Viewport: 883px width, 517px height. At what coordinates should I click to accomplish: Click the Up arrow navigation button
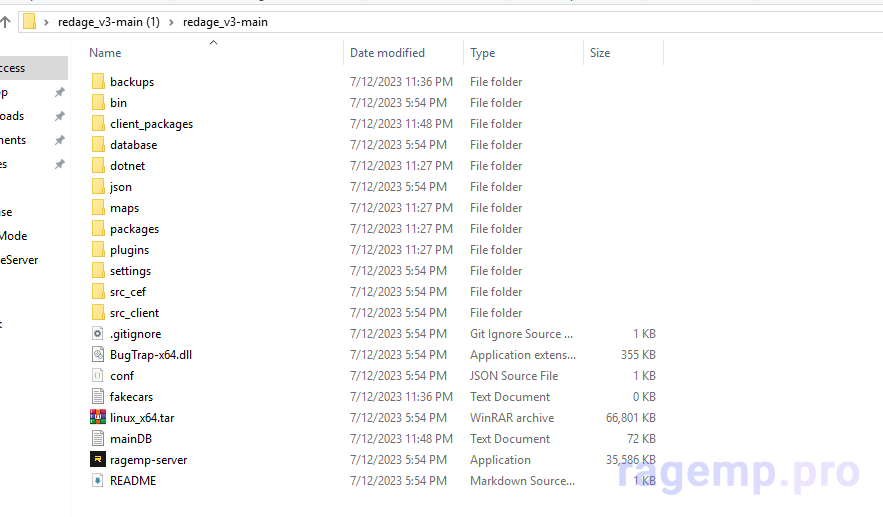point(5,22)
